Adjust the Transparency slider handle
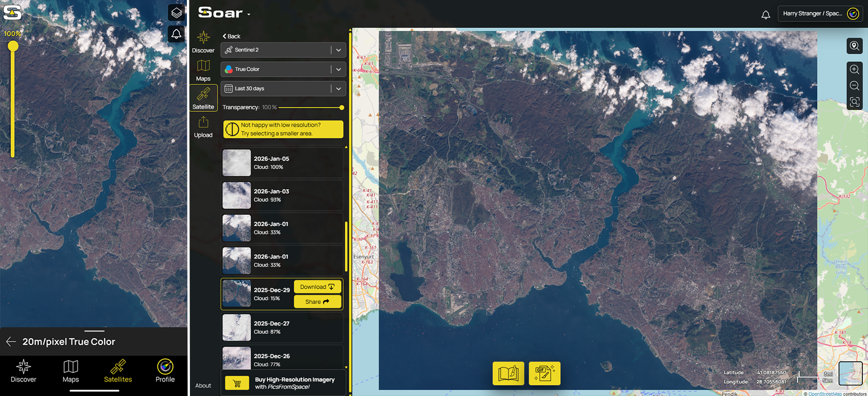Viewport: 868px width, 396px height. 342,108
